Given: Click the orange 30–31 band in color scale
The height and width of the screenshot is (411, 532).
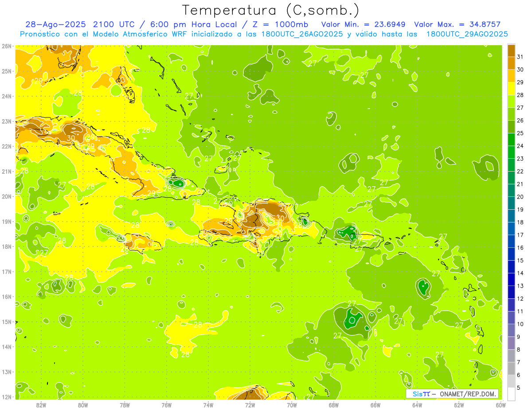Looking at the screenshot, I should point(511,63).
